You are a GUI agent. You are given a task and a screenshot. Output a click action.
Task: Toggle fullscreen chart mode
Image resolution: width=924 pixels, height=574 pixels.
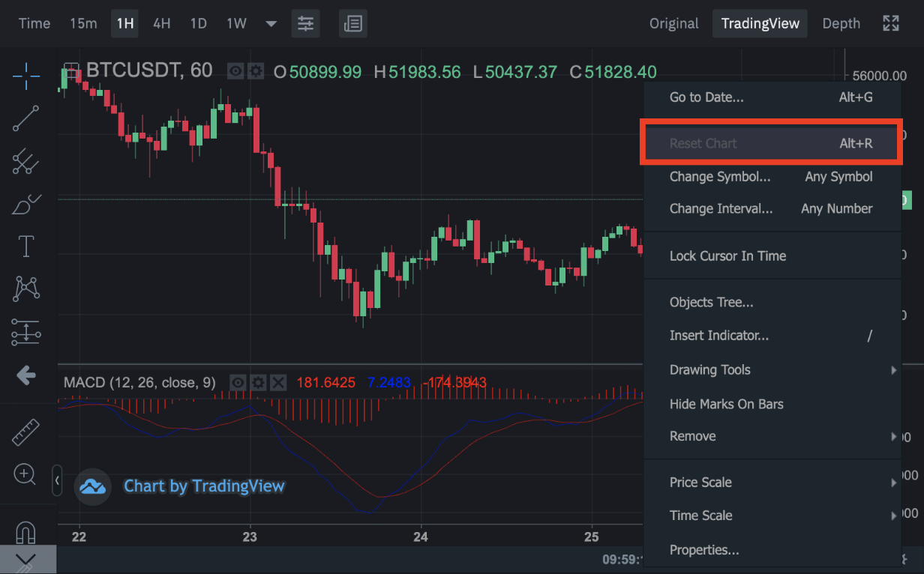891,23
